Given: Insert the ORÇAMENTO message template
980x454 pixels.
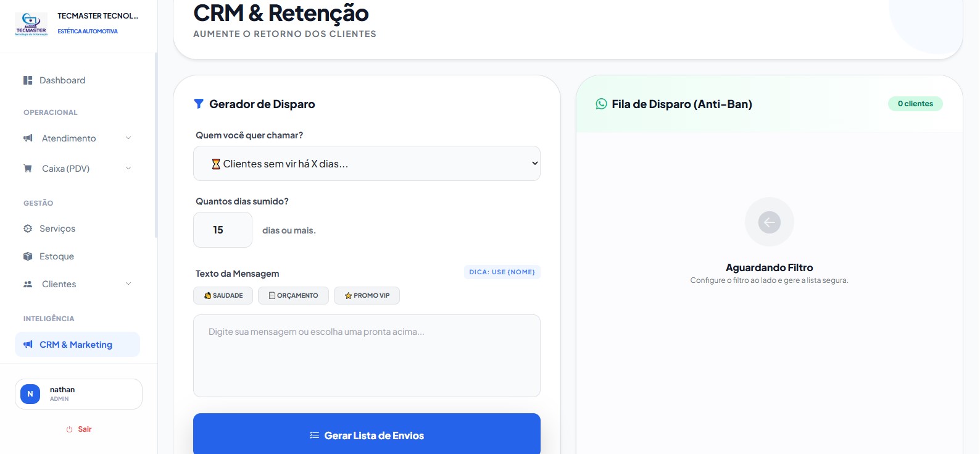Looking at the screenshot, I should coord(293,296).
